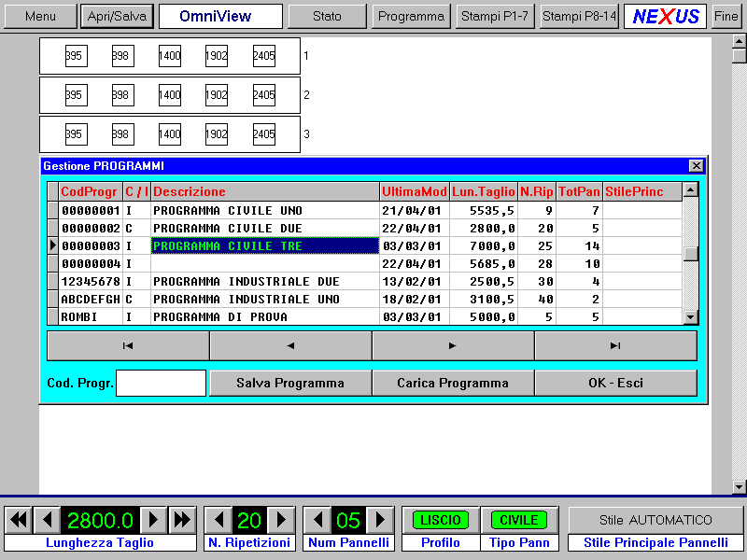Toggle the CIVILE panel type button
The image size is (747, 560).
(x=519, y=520)
